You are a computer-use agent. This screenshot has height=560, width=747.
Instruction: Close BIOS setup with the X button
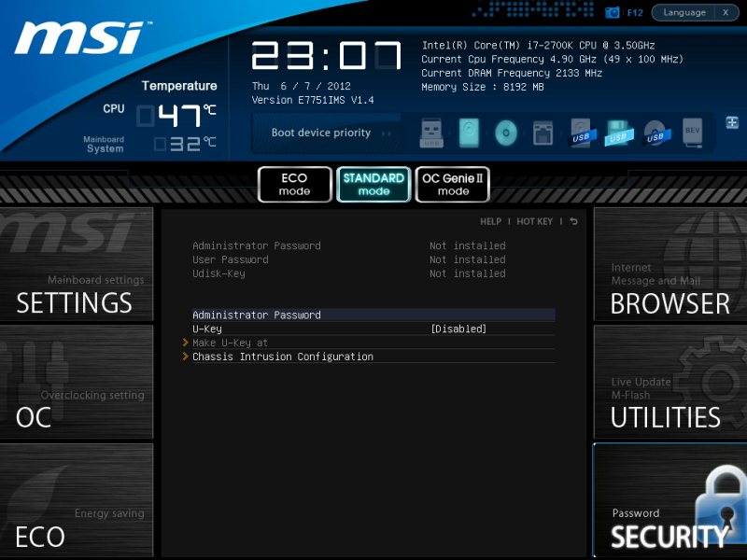[726, 13]
